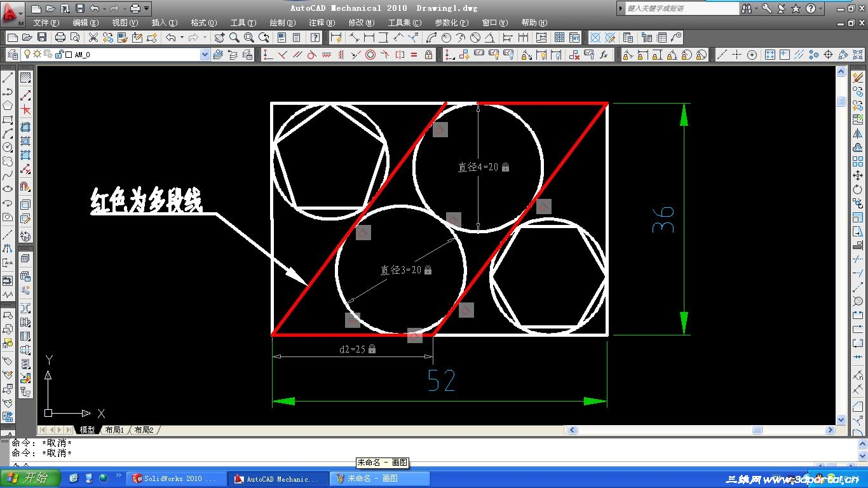Click the Equal constraint icon
This screenshot has width=868, height=488.
click(x=414, y=55)
